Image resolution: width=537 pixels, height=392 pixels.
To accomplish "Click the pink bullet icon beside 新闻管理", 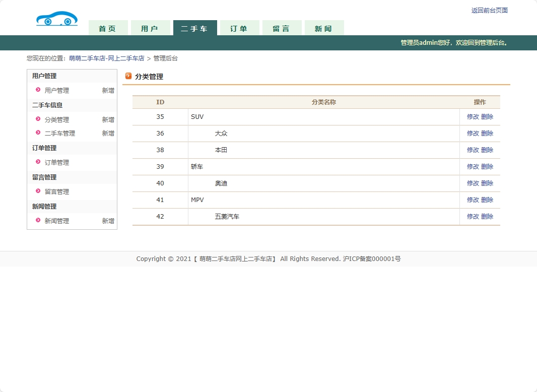I will pos(38,221).
